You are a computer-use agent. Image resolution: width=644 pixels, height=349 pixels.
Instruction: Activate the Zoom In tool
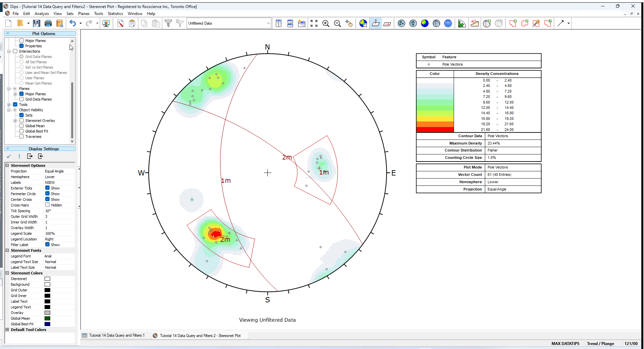coord(326,23)
